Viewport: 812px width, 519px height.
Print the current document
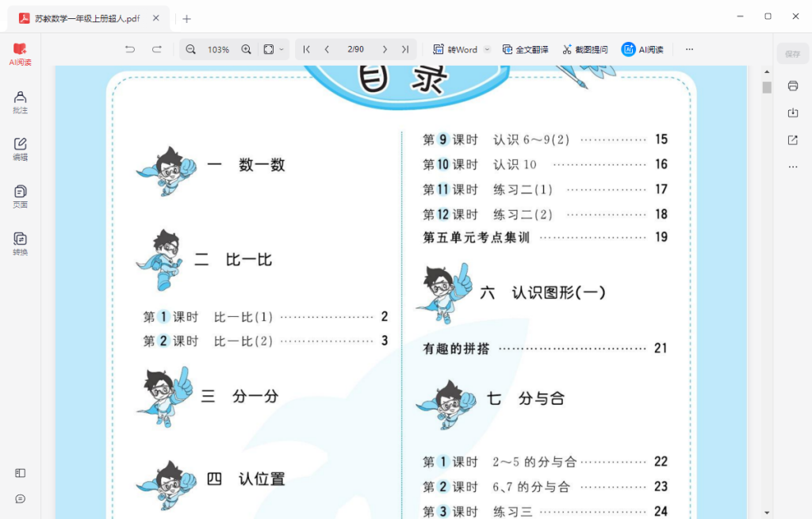click(793, 86)
